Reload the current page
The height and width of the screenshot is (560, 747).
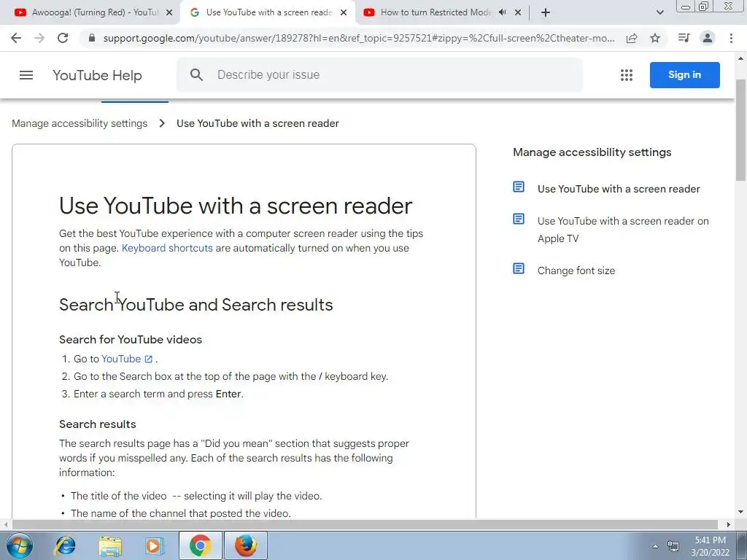point(63,38)
